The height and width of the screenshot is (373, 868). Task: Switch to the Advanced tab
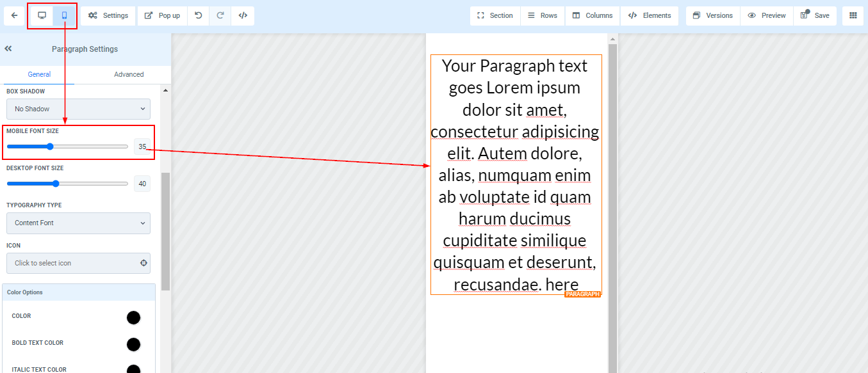coord(129,74)
